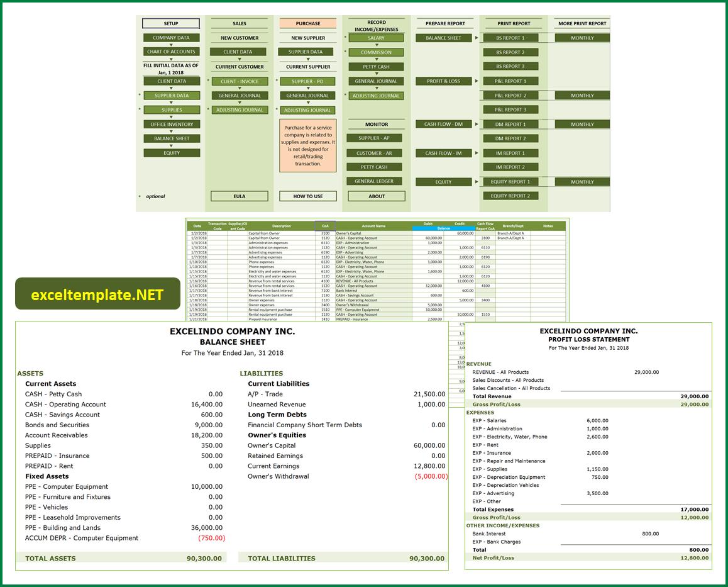This screenshot has width=728, height=587.
Task: Print DM REPORT 2
Action: [x=510, y=138]
